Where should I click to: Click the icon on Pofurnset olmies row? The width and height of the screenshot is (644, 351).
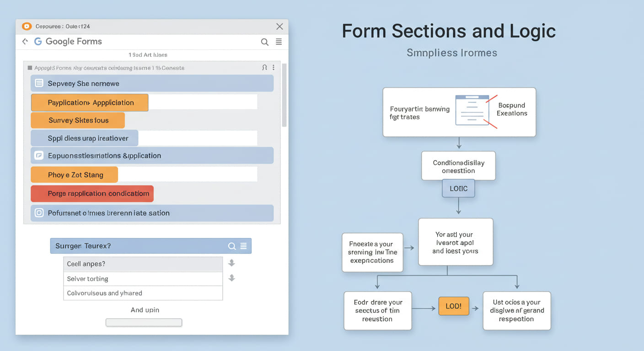pyautogui.click(x=39, y=213)
